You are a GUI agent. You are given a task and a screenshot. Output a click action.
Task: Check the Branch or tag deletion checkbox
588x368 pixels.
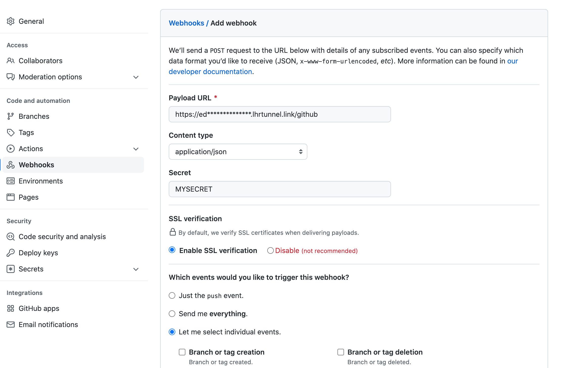click(x=341, y=352)
